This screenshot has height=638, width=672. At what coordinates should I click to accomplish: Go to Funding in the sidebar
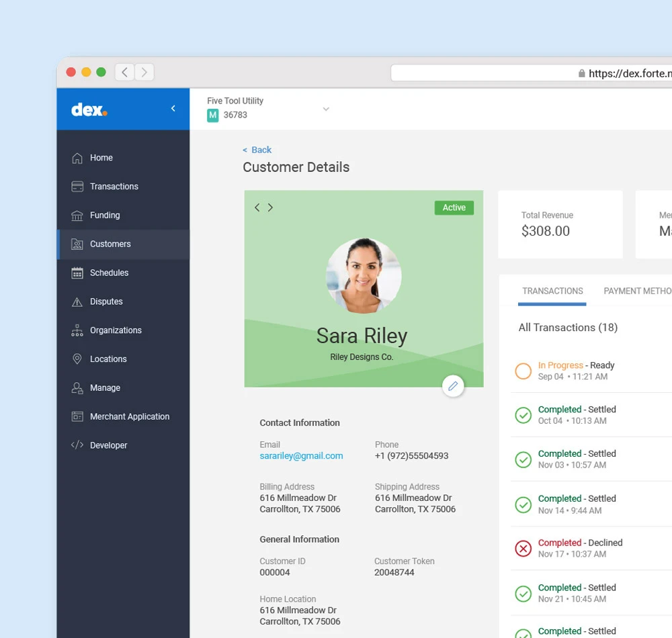coord(123,216)
